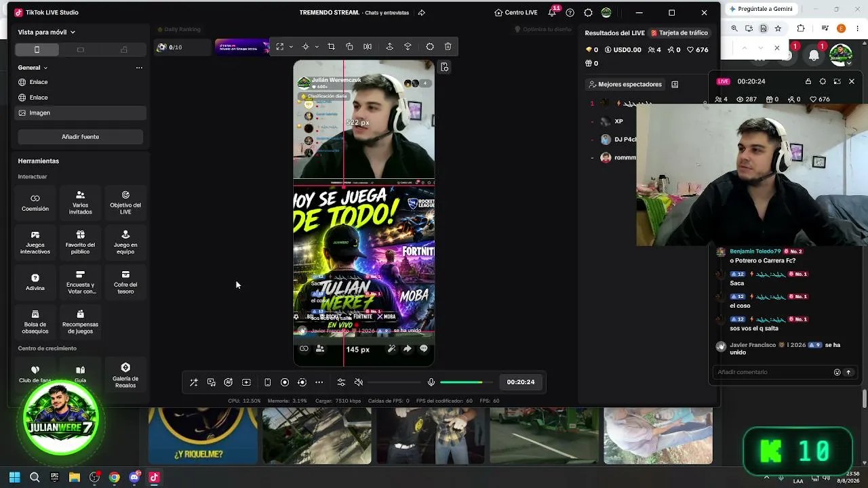Screen dimensions: 868x488
Task: Open the Tarjeta de tráfico card
Action: tap(679, 33)
